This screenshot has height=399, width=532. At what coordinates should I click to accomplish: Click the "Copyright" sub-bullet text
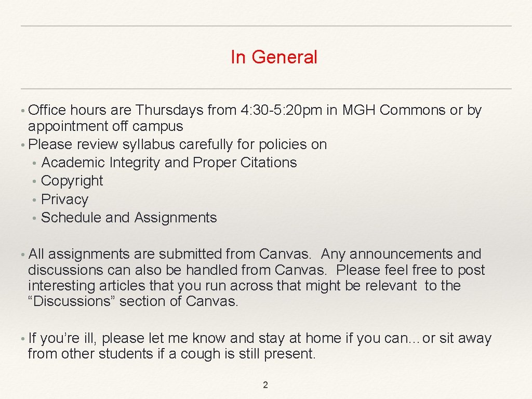coord(72,181)
